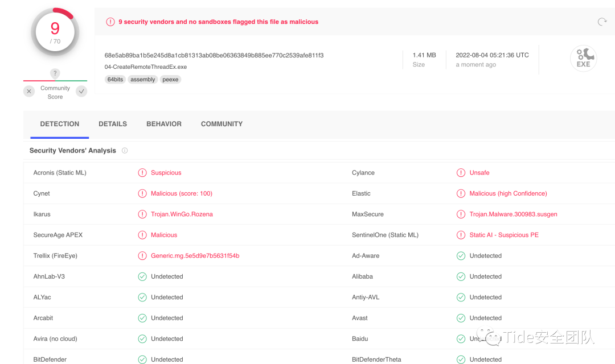Screen dimensions: 615x364
Task: Click the green check icon in Ad-Aware row
Action: pyautogui.click(x=461, y=256)
